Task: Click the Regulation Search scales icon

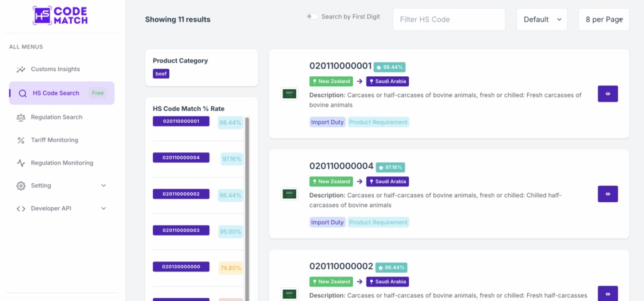Action: click(x=21, y=117)
